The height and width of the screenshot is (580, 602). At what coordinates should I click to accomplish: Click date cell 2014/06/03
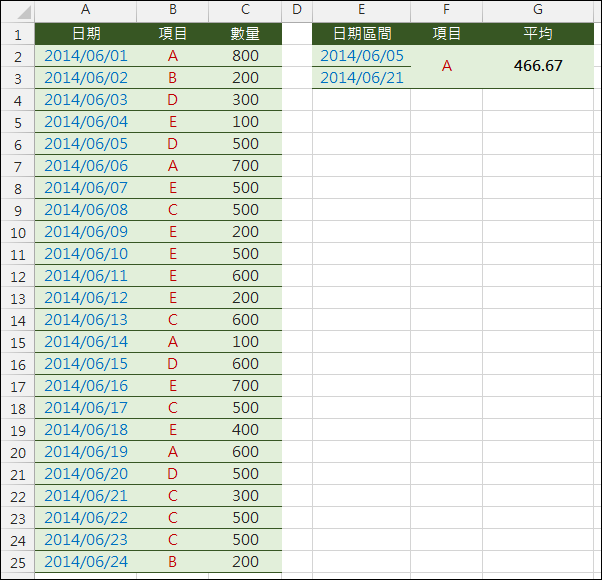(86, 100)
